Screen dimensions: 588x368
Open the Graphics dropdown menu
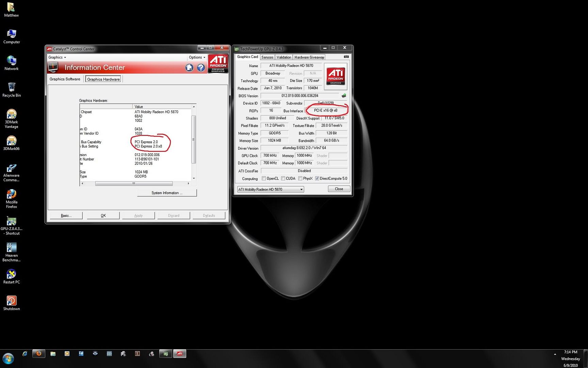pyautogui.click(x=57, y=57)
